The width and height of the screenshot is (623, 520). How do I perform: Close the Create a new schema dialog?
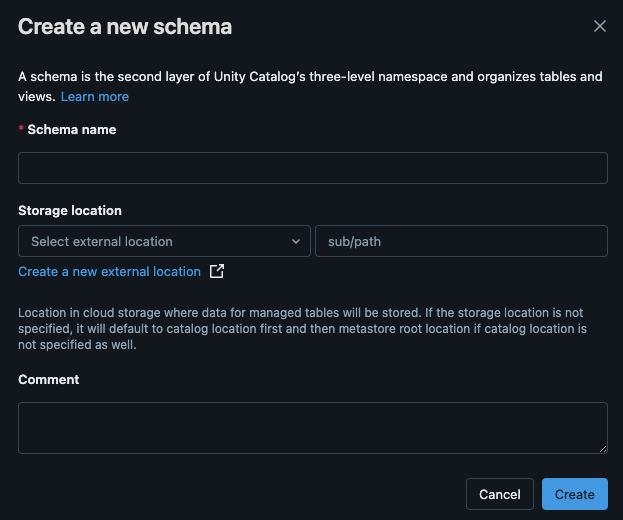tap(600, 26)
